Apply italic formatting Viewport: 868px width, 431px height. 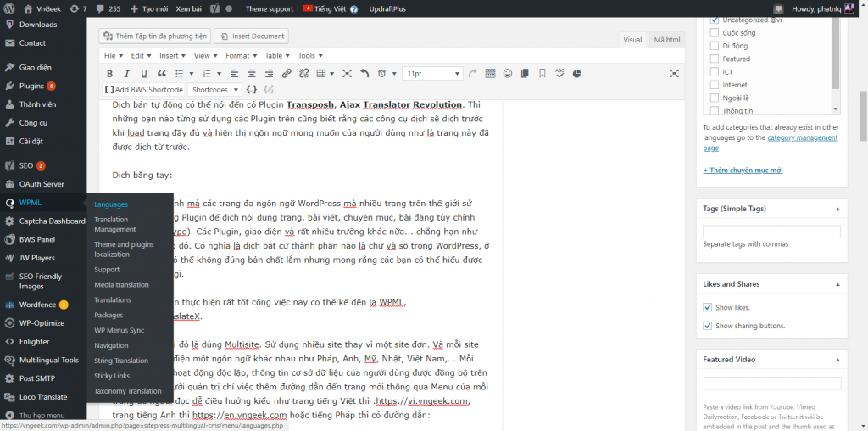pos(126,73)
